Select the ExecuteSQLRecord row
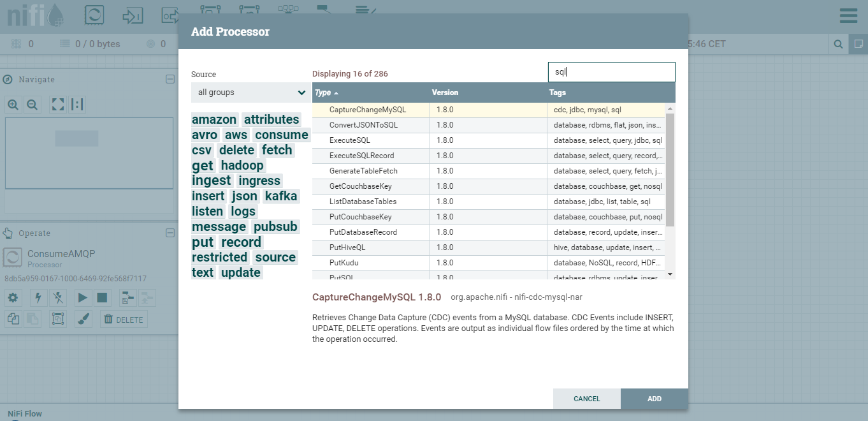 (x=489, y=156)
